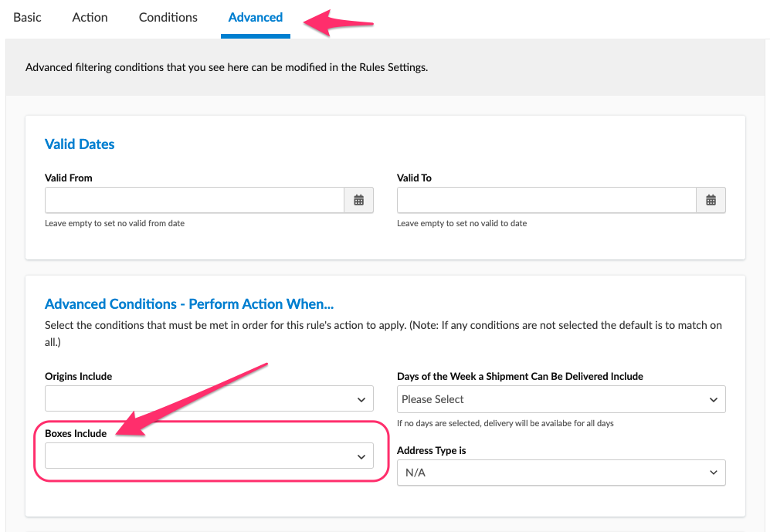The width and height of the screenshot is (770, 532).
Task: Click the Advanced Conditions section heading
Action: point(189,304)
